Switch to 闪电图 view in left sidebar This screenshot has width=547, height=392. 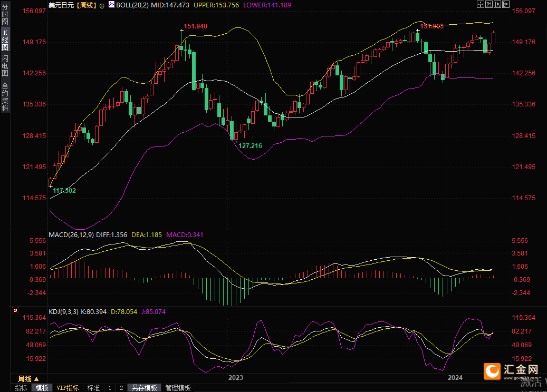pyautogui.click(x=5, y=66)
